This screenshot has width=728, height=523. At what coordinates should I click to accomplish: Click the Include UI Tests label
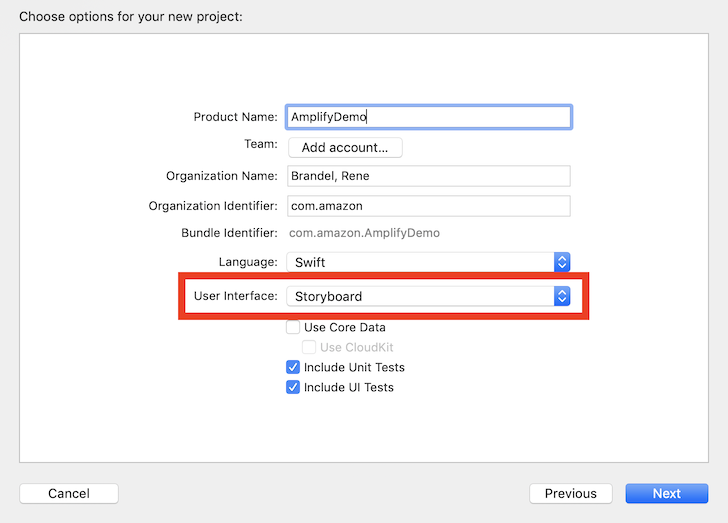coord(349,387)
